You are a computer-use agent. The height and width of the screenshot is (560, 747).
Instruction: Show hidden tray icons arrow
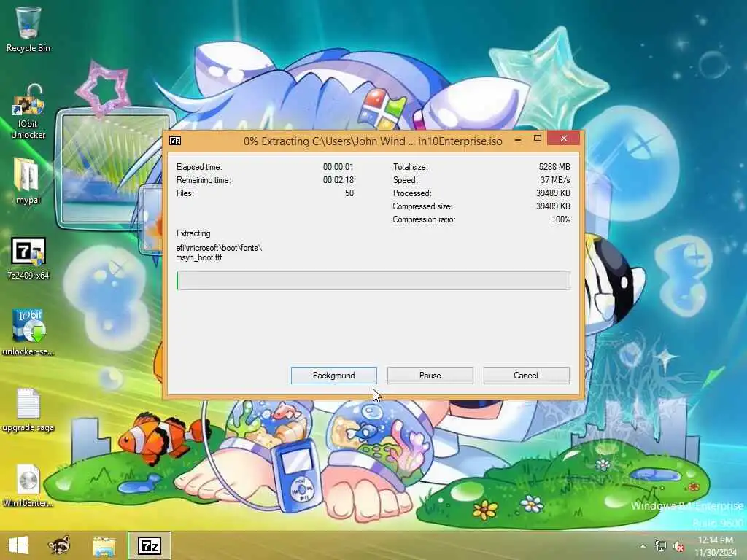pos(643,546)
